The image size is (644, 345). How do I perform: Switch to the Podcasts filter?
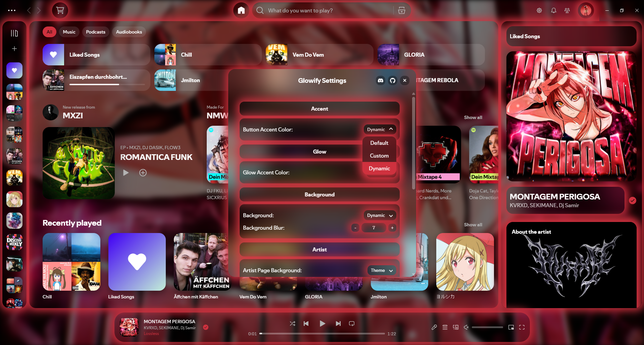coord(95,32)
